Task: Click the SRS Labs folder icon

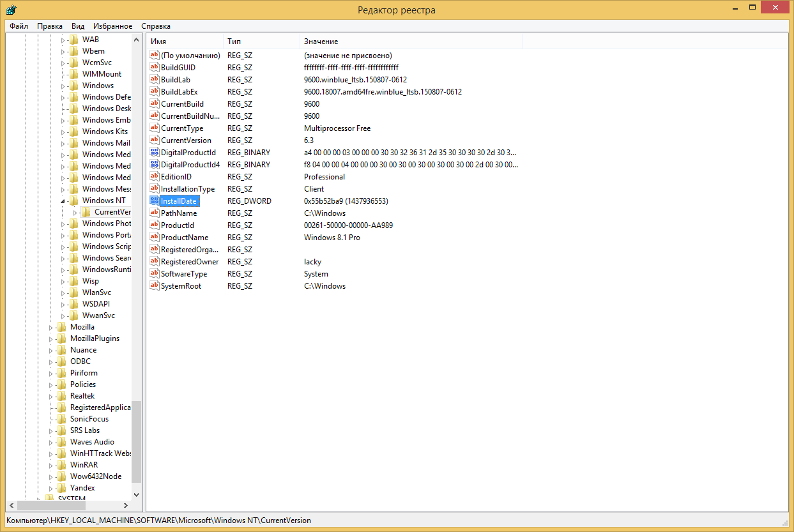Action: coord(62,430)
